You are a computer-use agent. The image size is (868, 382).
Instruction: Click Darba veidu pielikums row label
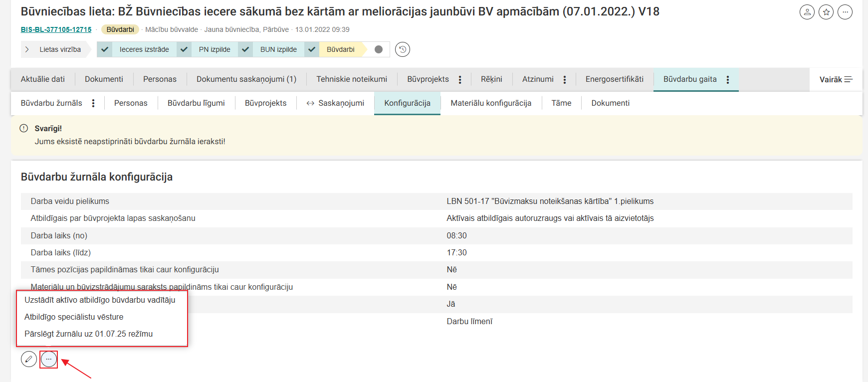(x=70, y=201)
